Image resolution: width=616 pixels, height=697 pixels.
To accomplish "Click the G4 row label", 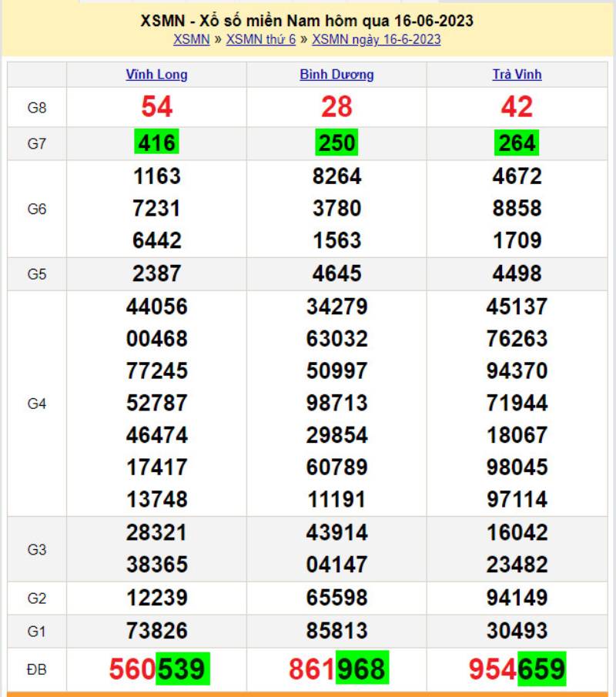I will click(37, 404).
